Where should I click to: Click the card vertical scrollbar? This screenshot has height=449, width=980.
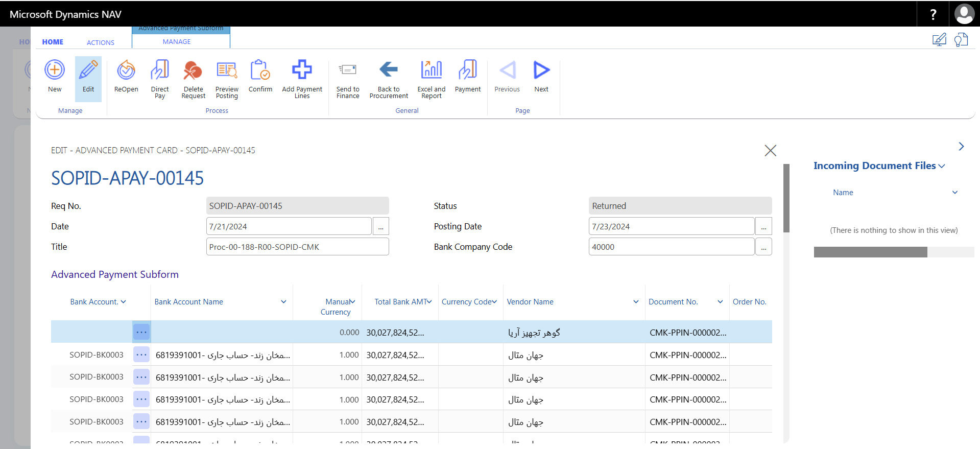(x=786, y=198)
